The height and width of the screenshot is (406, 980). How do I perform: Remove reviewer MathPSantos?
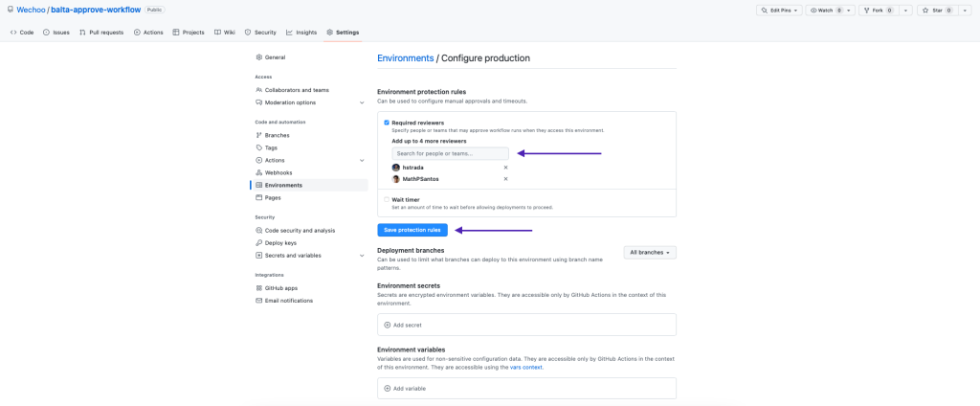click(505, 179)
